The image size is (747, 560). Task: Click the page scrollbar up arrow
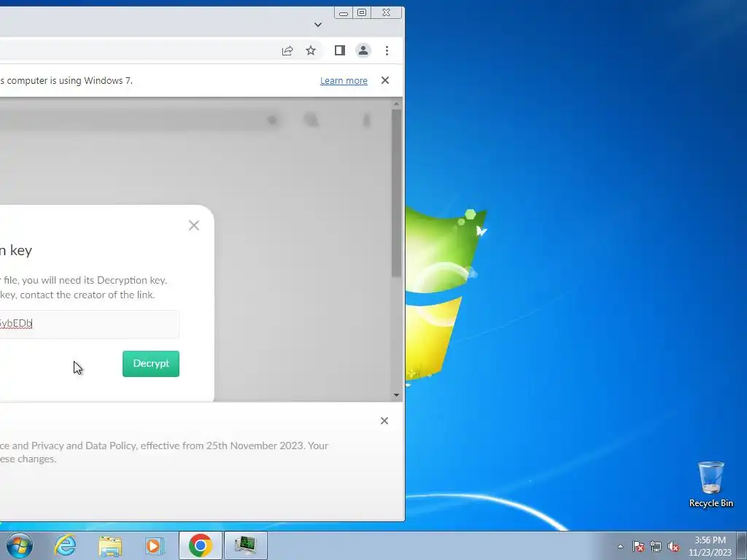(396, 104)
